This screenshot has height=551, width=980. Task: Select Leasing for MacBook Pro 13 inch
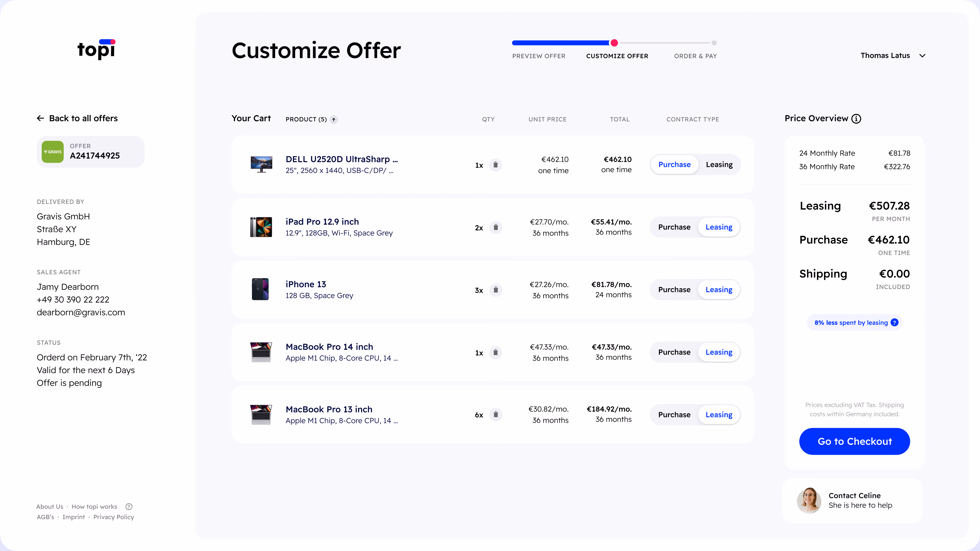coord(719,415)
